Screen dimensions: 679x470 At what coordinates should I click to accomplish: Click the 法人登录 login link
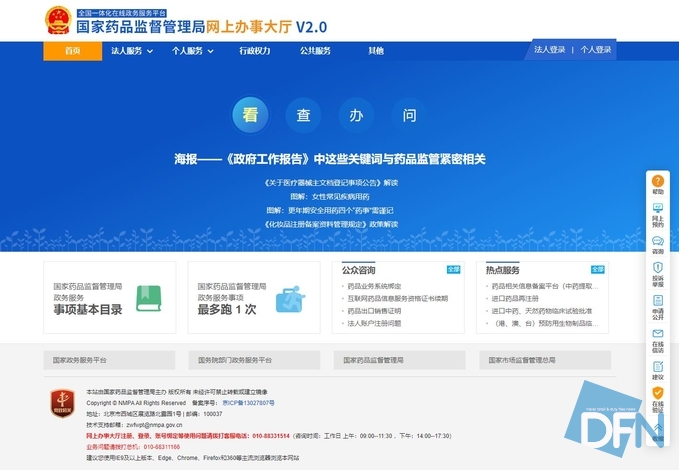point(550,50)
